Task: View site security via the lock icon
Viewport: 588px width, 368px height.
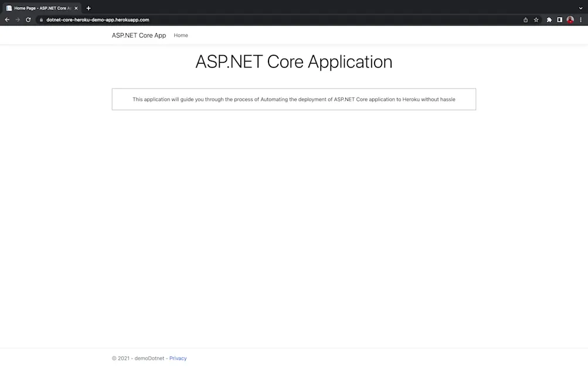Action: pos(40,19)
